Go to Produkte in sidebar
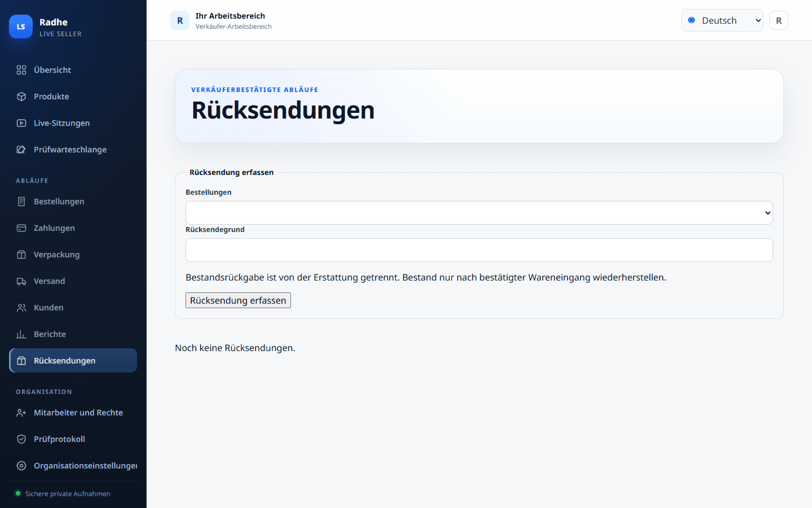The height and width of the screenshot is (508, 812). click(73, 97)
